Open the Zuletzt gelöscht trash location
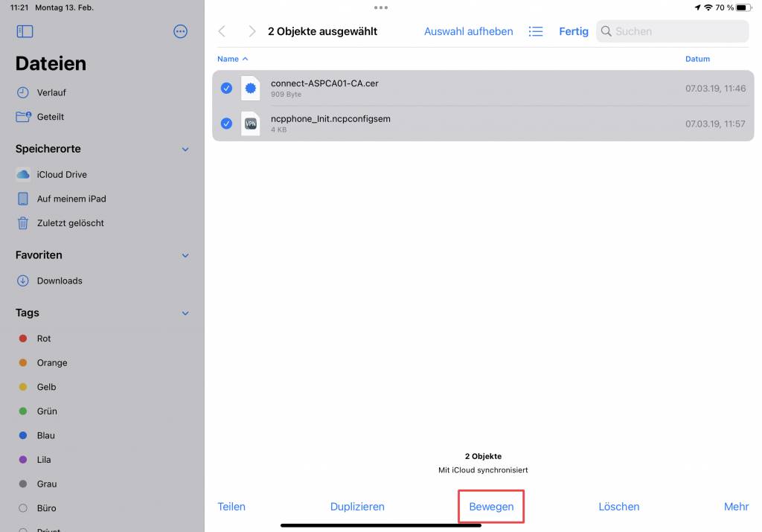 tap(70, 223)
